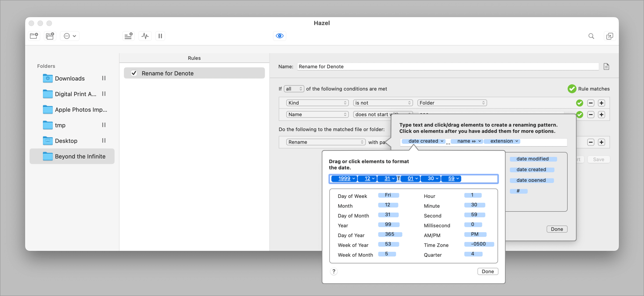Open search with the magnifier icon
Viewport: 644px width, 296px height.
coord(591,36)
